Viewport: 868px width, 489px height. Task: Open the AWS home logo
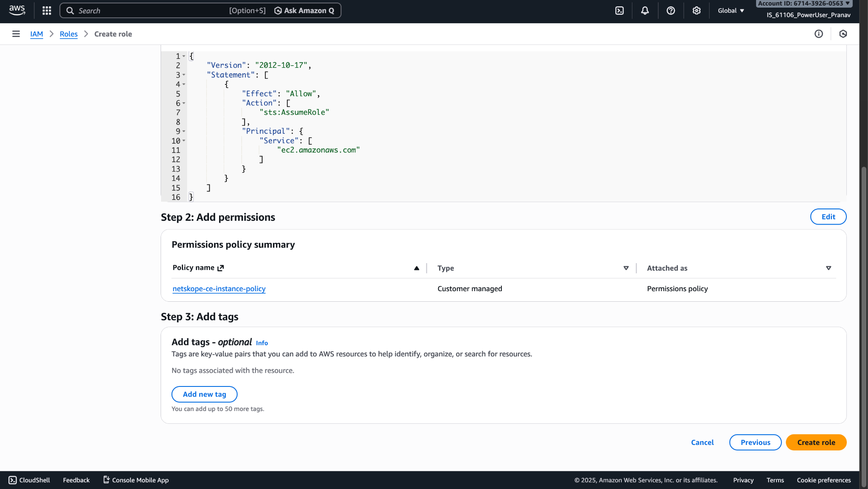pos(17,10)
